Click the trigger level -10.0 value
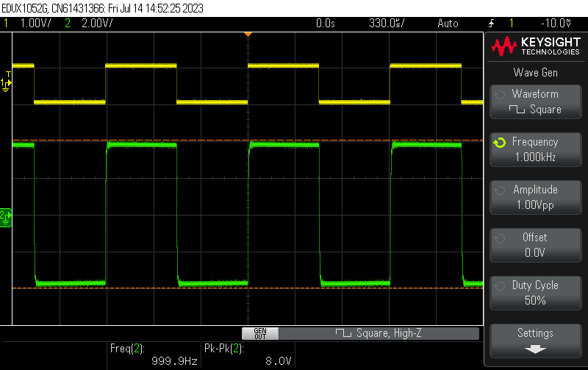The height and width of the screenshot is (370, 588). [x=556, y=24]
